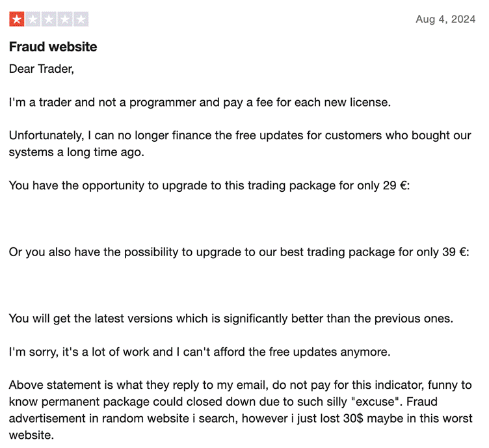
Task: Click the "Above statement is what they reply" line
Action: pos(239,385)
